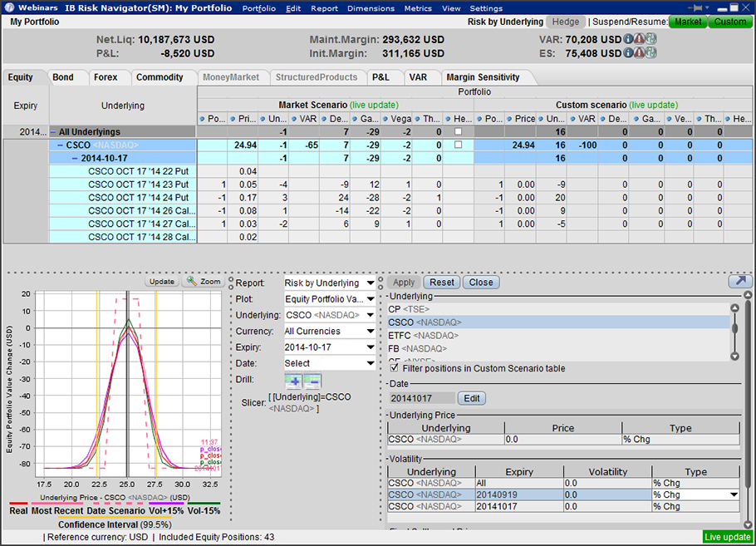Select FB <NASDAQ> in Underlying list
Image resolution: width=756 pixels, height=546 pixels.
click(x=558, y=348)
